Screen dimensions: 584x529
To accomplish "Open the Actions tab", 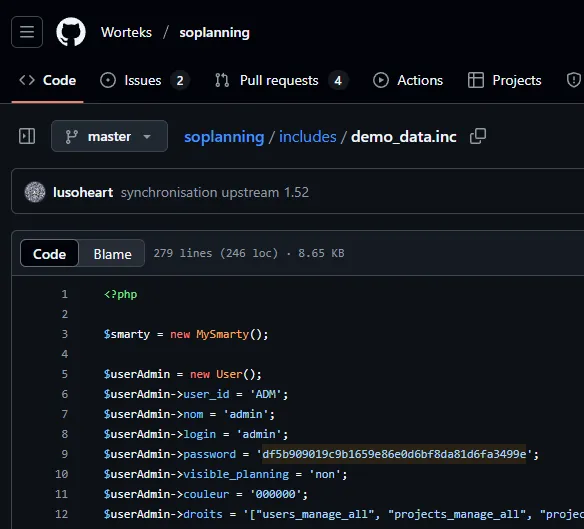I will (408, 80).
